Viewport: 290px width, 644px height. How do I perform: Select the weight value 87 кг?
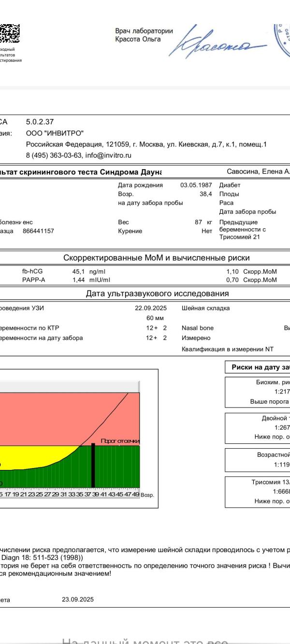203,222
